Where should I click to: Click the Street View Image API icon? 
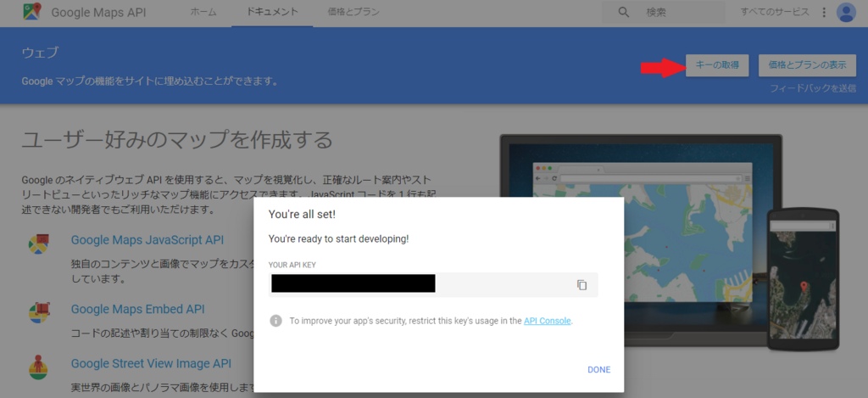pyautogui.click(x=38, y=367)
